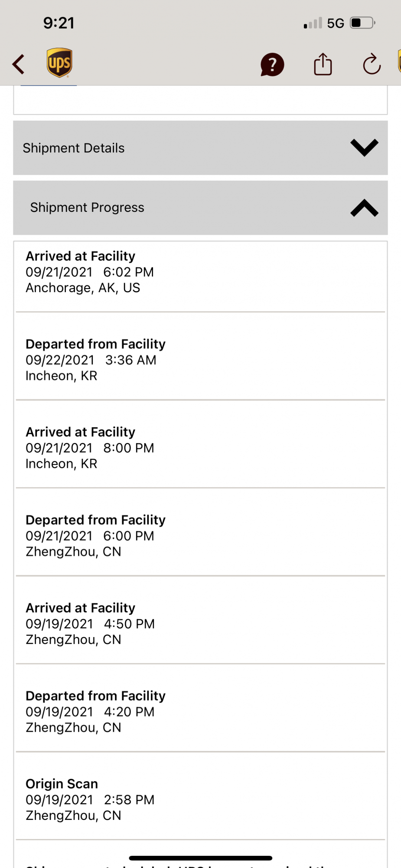Tap the 4:20 PM ZhengZhou departure entry
The image size is (401, 868).
200,711
